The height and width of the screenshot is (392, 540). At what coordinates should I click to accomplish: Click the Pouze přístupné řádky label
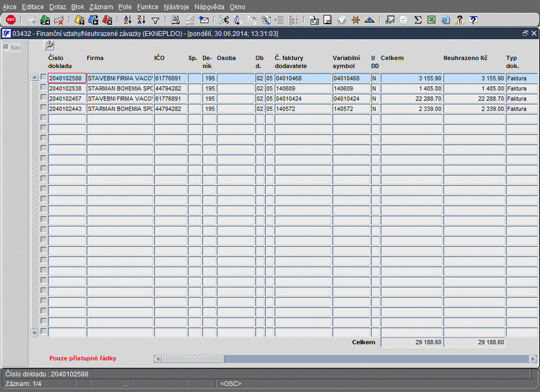[x=82, y=358]
